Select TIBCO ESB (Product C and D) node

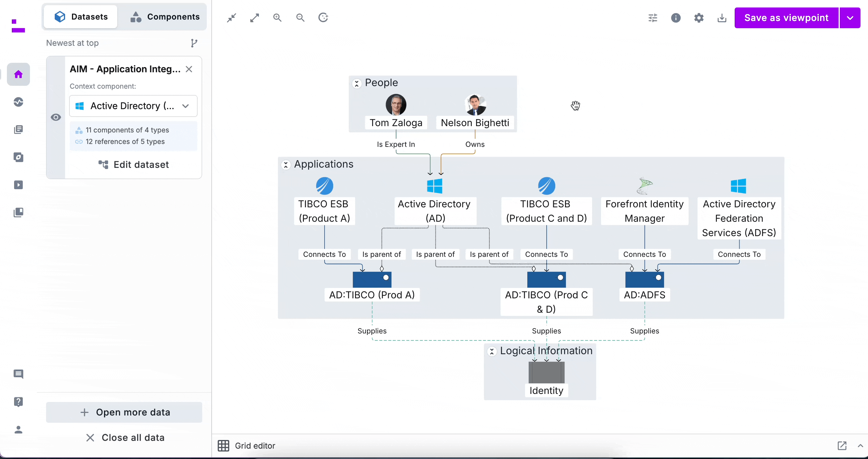click(x=547, y=201)
